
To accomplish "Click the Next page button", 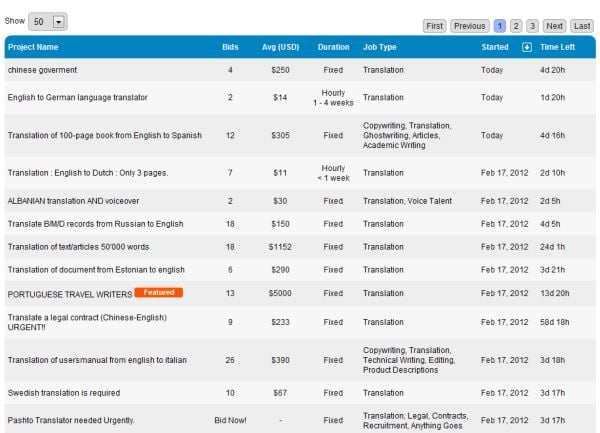I will pyautogui.click(x=554, y=26).
